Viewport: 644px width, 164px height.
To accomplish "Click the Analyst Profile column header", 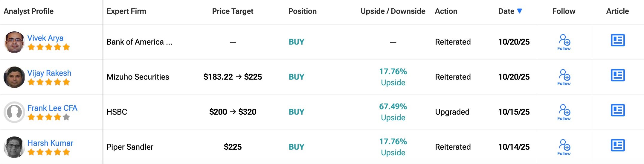I will pos(29,11).
